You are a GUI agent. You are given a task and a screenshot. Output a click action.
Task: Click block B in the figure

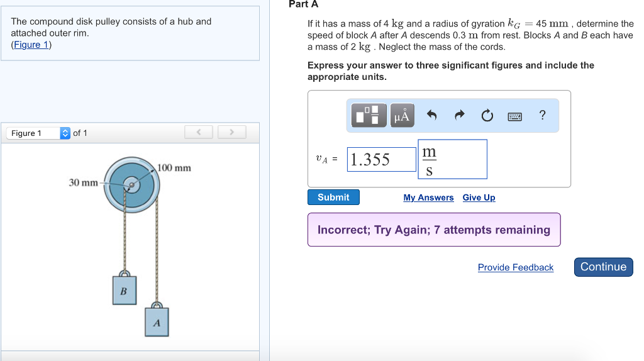click(125, 291)
